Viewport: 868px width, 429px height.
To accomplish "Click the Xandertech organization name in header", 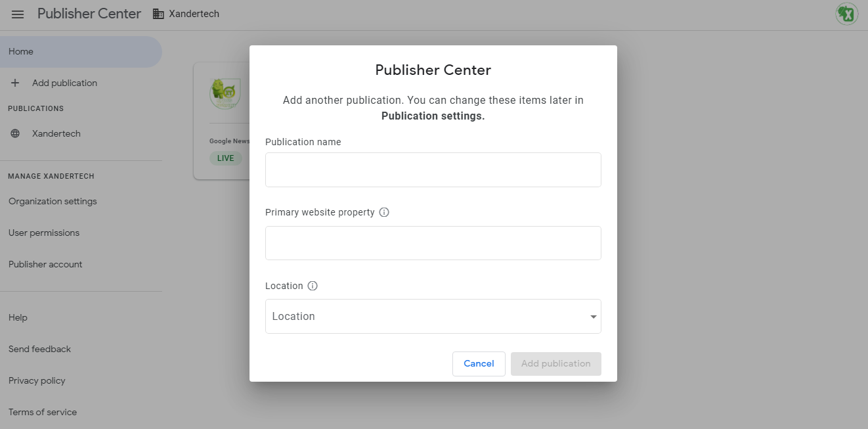I will 194,14.
